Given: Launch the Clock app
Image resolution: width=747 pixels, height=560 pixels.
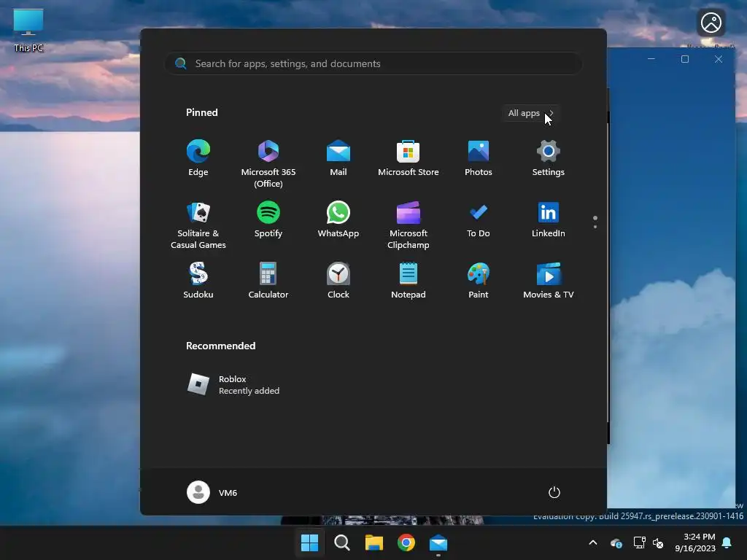Looking at the screenshot, I should (338, 281).
